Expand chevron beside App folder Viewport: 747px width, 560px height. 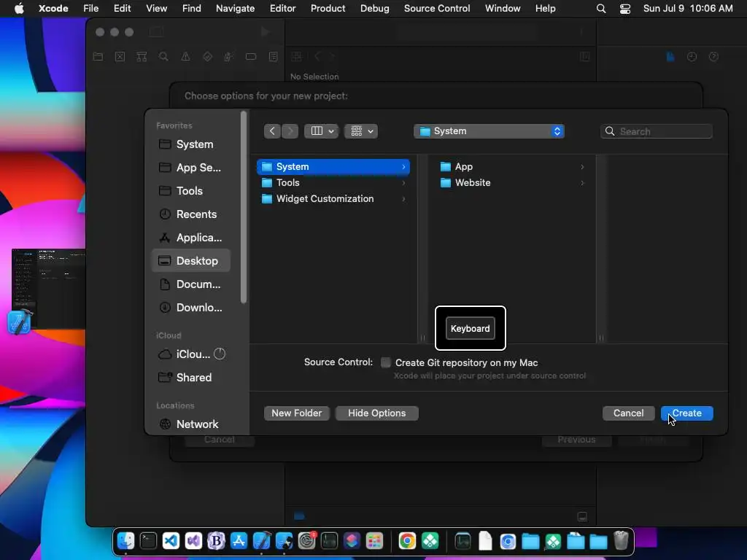pos(582,167)
